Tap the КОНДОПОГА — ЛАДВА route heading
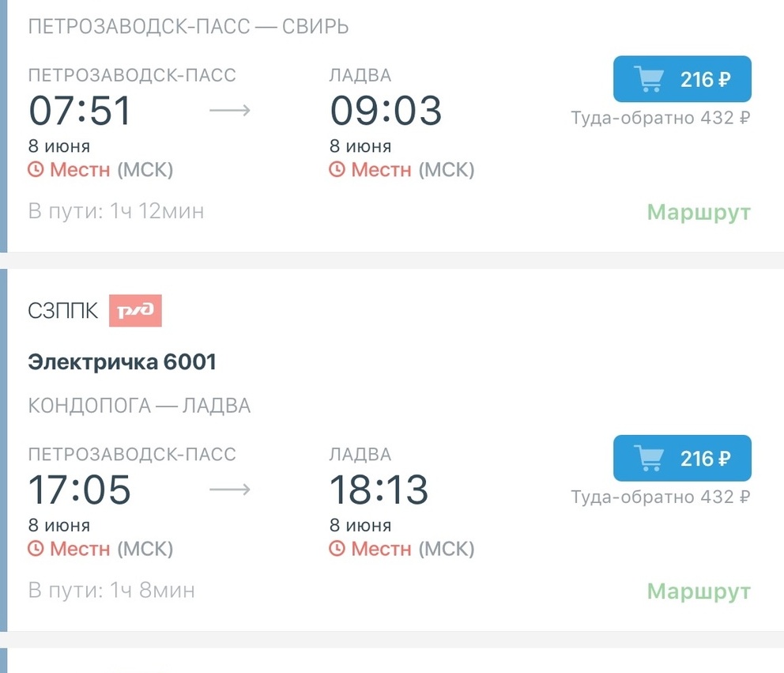The height and width of the screenshot is (673, 784). 139,406
